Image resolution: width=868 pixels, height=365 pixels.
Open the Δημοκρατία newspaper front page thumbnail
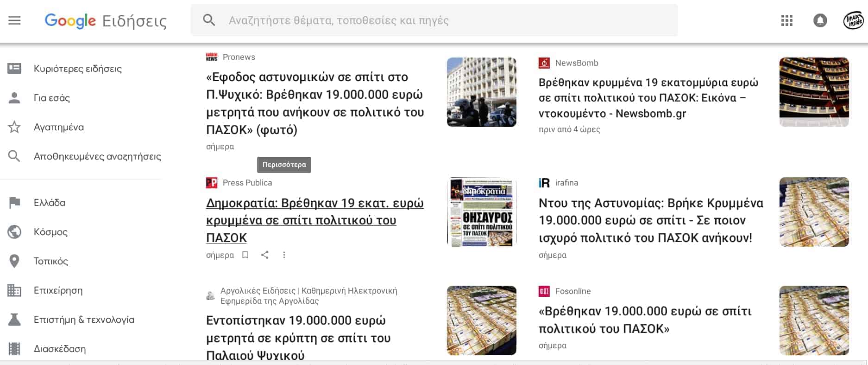(482, 212)
